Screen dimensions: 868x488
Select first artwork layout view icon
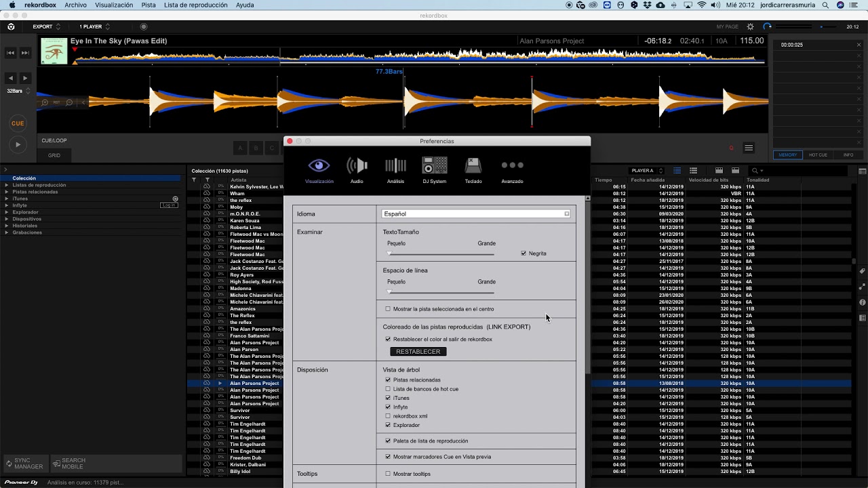click(718, 171)
